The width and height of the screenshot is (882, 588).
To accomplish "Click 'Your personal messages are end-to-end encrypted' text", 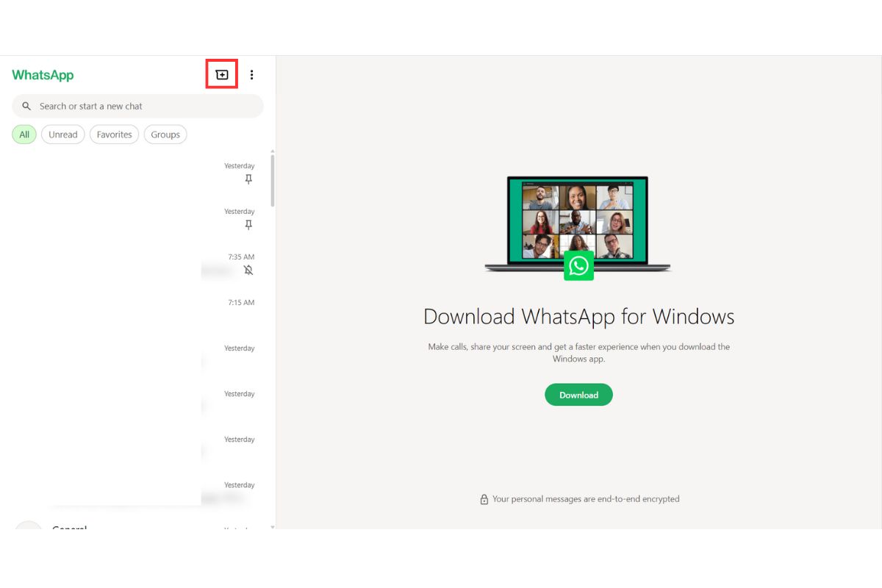I will (x=586, y=499).
